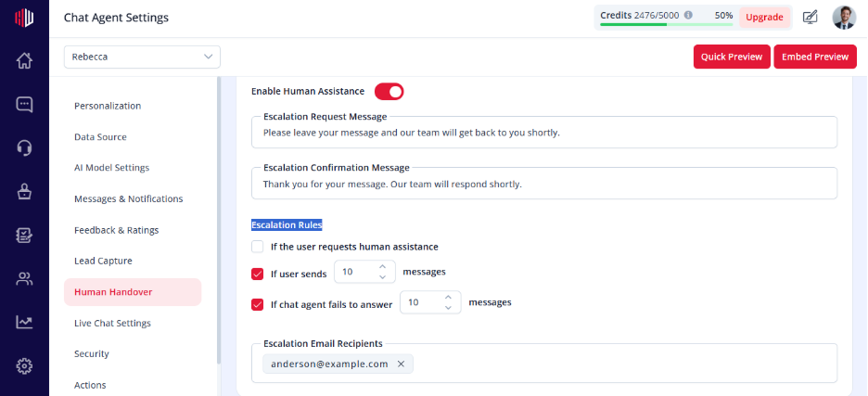Open the chat messages sidebar icon
Image resolution: width=868 pixels, height=396 pixels.
24,104
